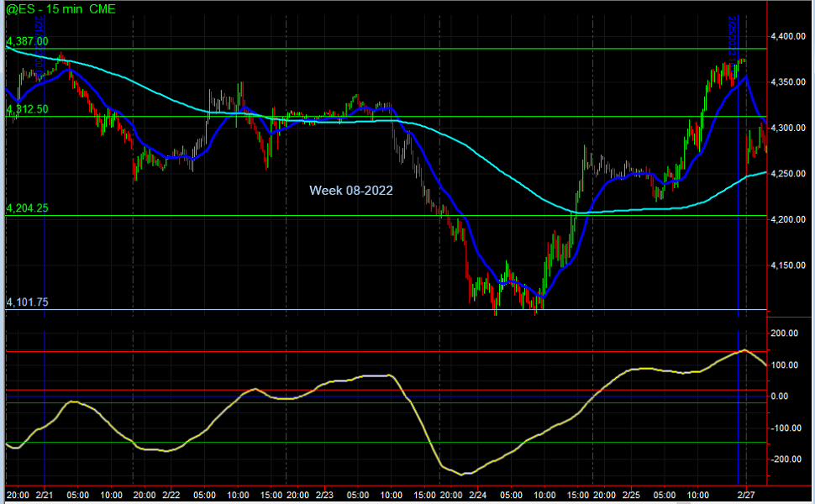Select the 4,312.50 level label
This screenshot has width=815, height=504.
(28, 109)
